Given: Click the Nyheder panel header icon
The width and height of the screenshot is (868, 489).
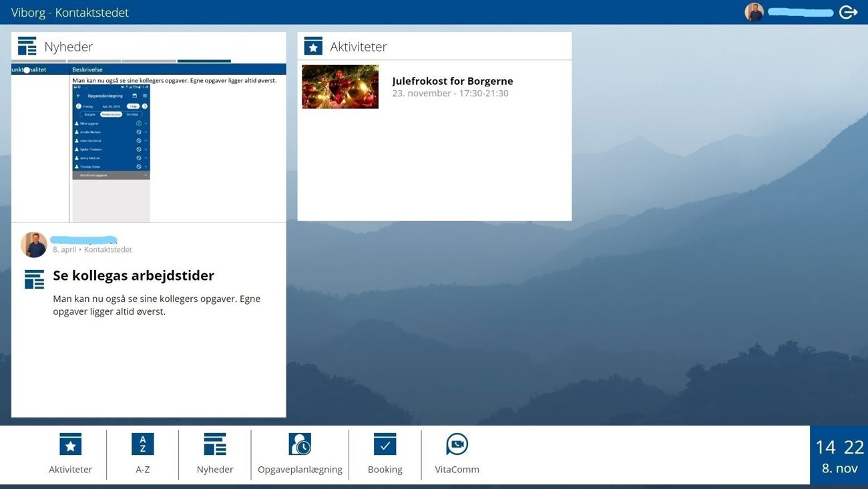Looking at the screenshot, I should pyautogui.click(x=27, y=46).
